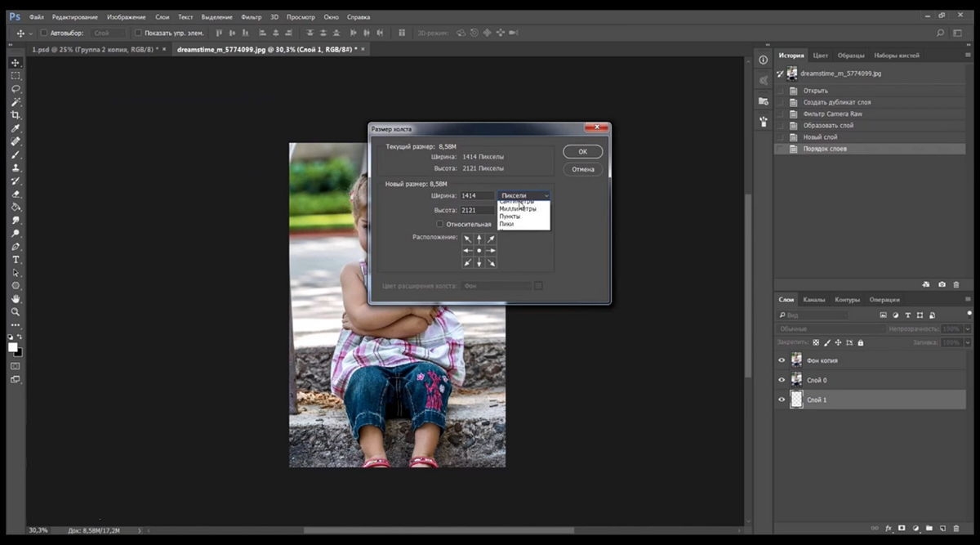
Task: Toggle Автовыбор checkbox in options bar
Action: click(43, 33)
